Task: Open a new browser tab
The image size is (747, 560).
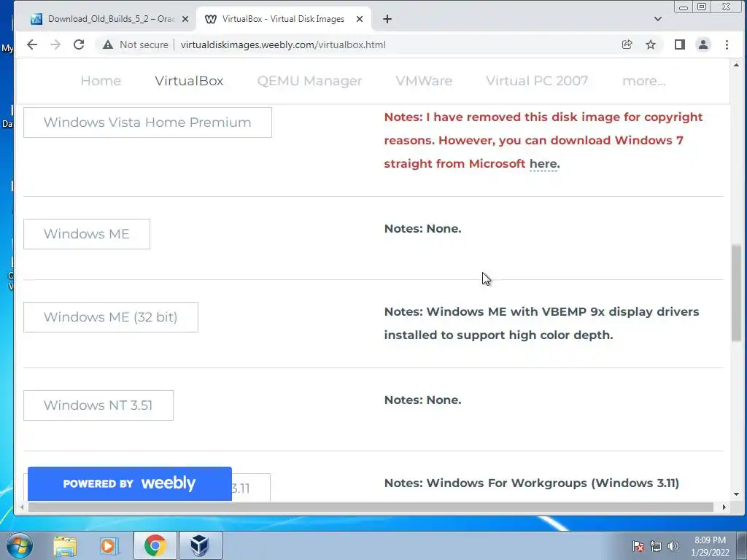Action: click(x=387, y=19)
